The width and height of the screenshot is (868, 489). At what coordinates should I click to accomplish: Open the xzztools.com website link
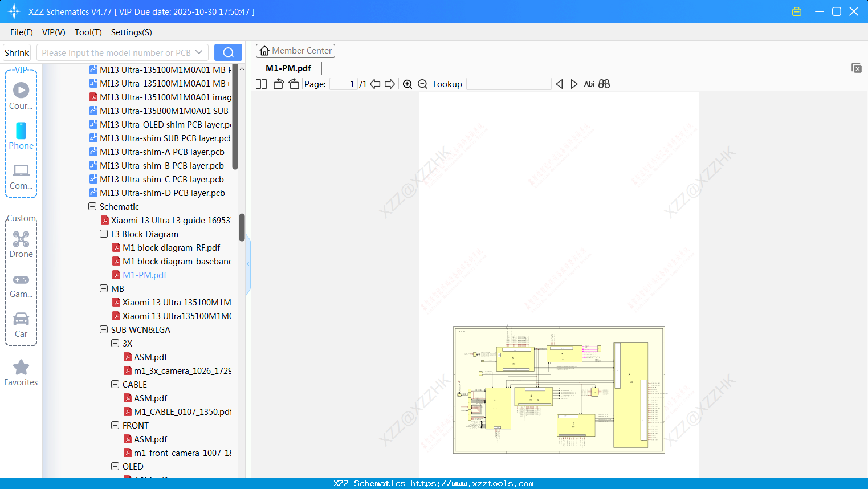pyautogui.click(x=472, y=483)
